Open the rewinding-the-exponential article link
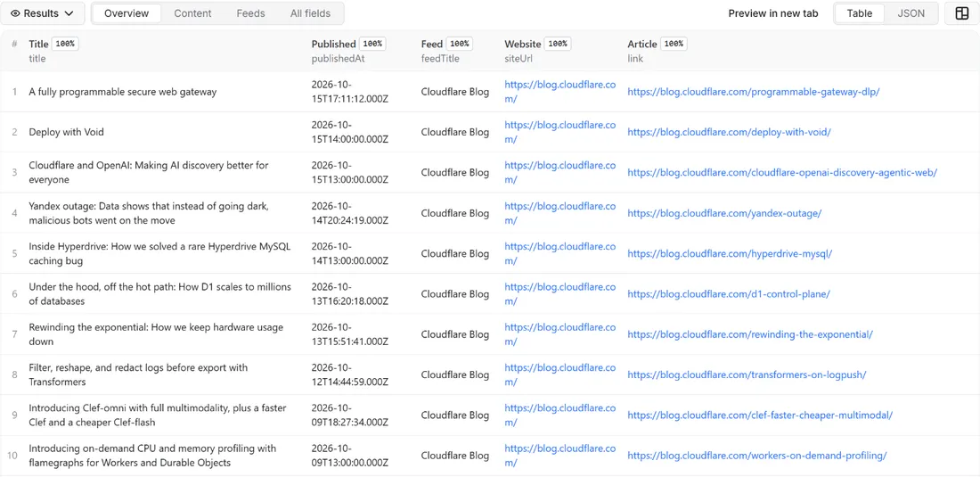 tap(750, 334)
